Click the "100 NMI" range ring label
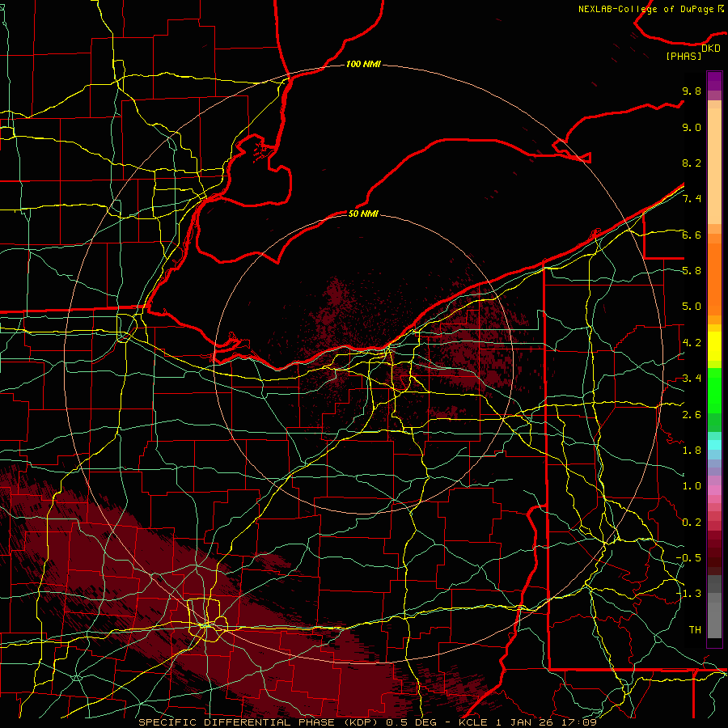Image resolution: width=728 pixels, height=728 pixels. [x=363, y=64]
